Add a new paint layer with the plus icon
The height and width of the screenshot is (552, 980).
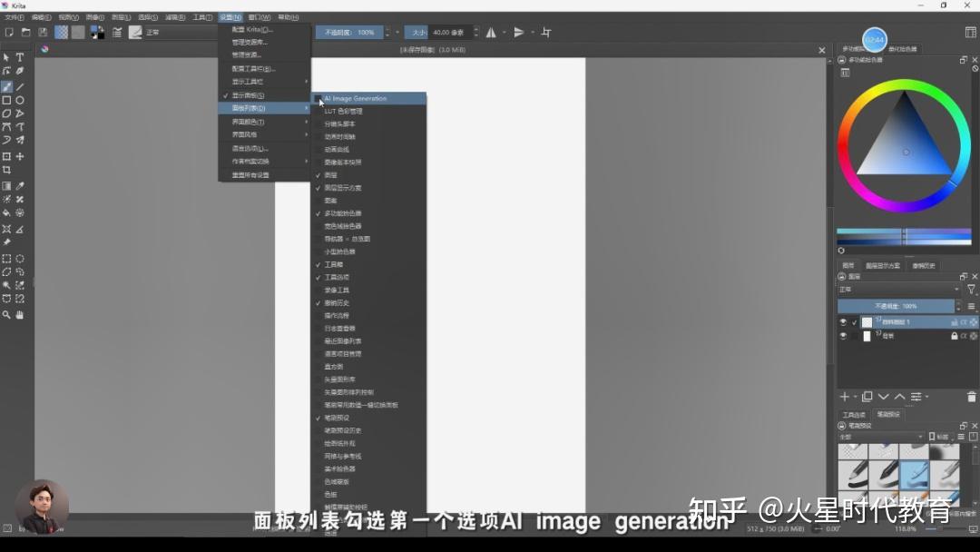(844, 397)
